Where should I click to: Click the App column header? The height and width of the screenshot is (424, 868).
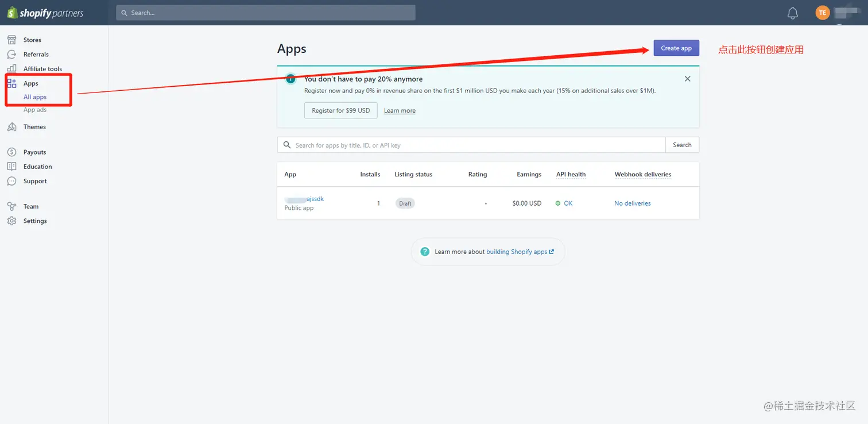pyautogui.click(x=290, y=174)
